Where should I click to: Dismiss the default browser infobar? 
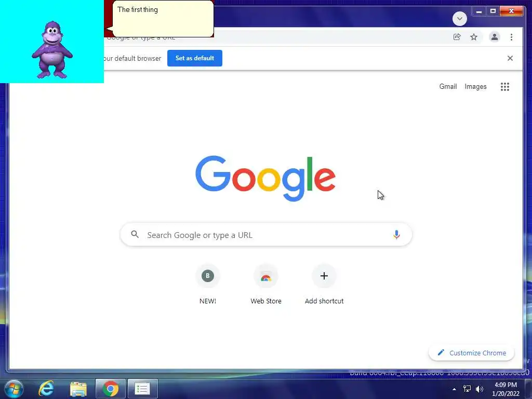pyautogui.click(x=510, y=58)
